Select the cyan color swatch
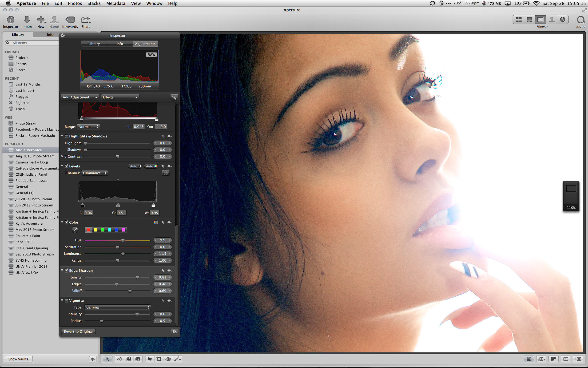This screenshot has width=588, height=368. click(x=109, y=230)
